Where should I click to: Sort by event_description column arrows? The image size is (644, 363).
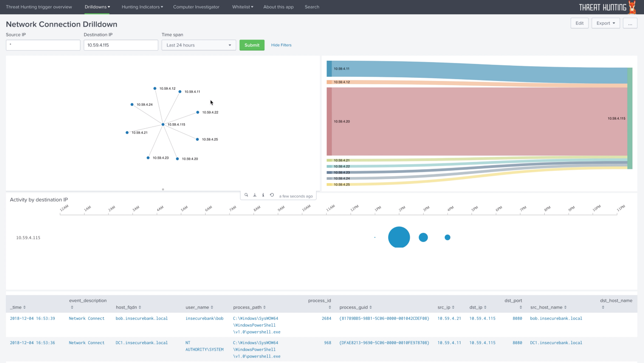72,307
